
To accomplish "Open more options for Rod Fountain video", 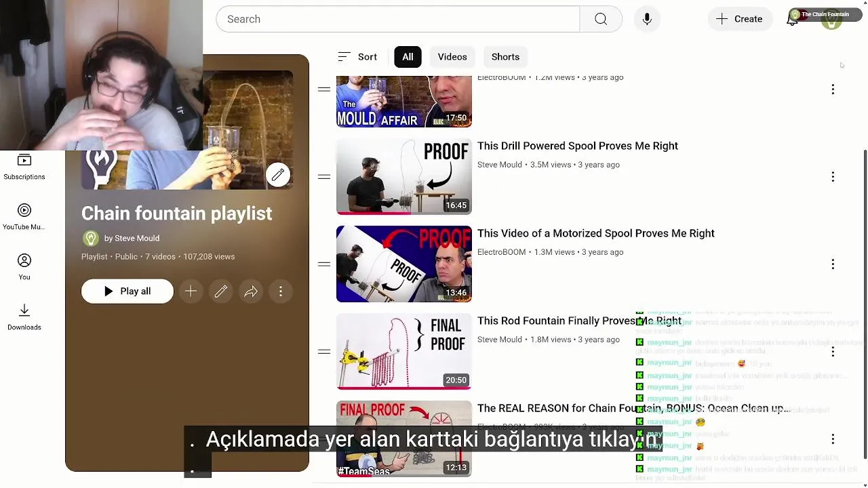I will pos(833,352).
